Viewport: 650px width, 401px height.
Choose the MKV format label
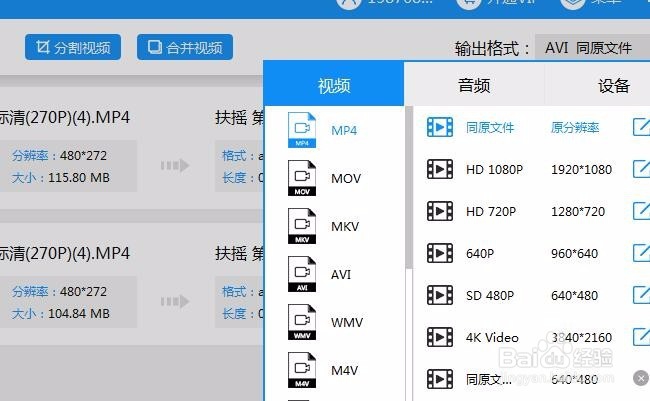tap(345, 226)
